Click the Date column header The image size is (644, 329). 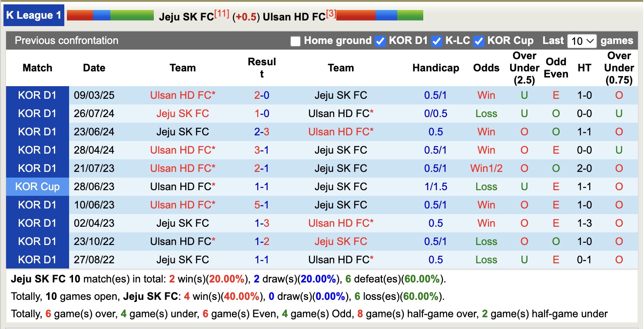coord(93,68)
